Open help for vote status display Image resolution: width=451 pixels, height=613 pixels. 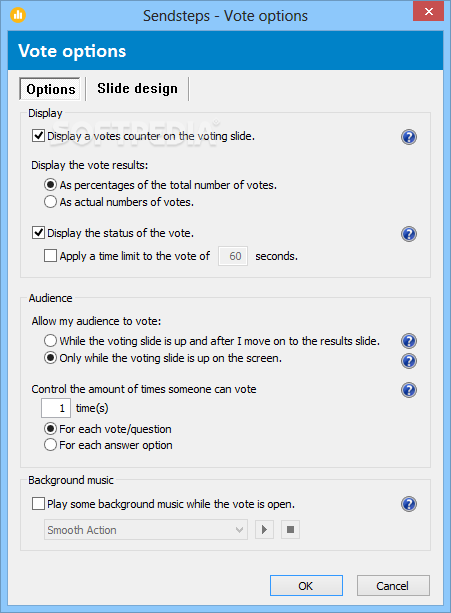tap(409, 234)
